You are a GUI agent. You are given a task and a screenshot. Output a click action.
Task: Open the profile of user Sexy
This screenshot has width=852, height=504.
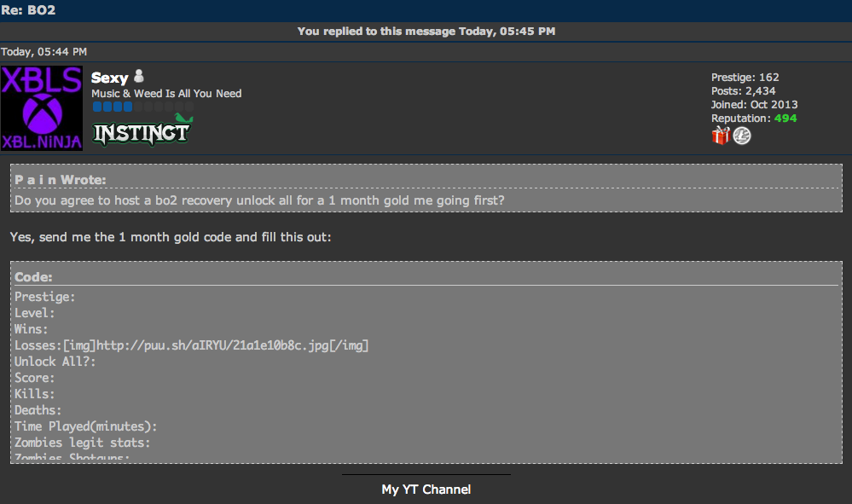pyautogui.click(x=109, y=78)
